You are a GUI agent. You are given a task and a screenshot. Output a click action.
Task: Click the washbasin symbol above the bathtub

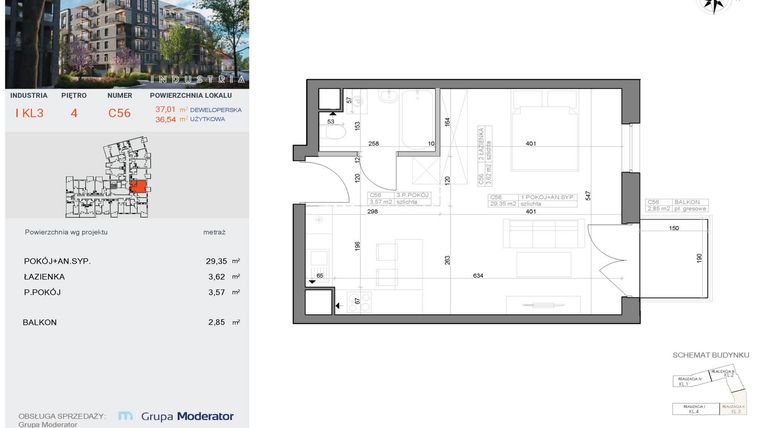pos(389,98)
